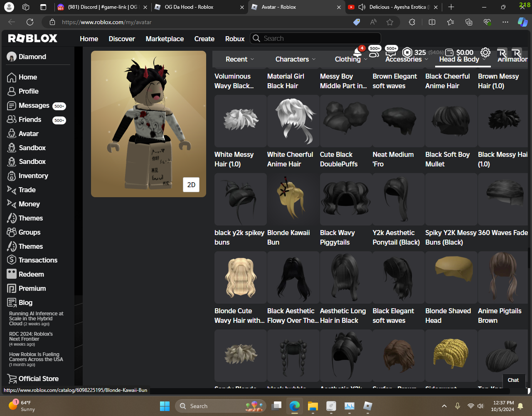Expand the Accessories dropdown
Image resolution: width=532 pixels, height=416 pixels.
point(407,59)
